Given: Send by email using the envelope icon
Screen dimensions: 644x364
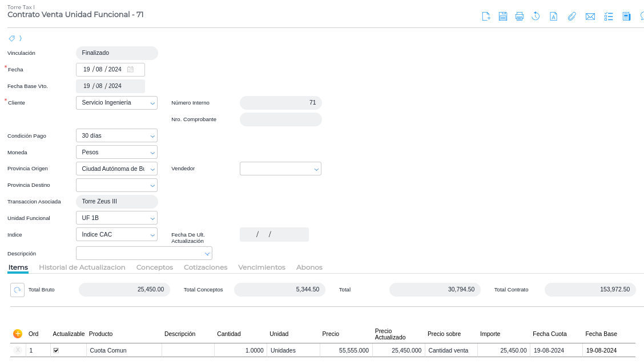Looking at the screenshot, I should (590, 16).
